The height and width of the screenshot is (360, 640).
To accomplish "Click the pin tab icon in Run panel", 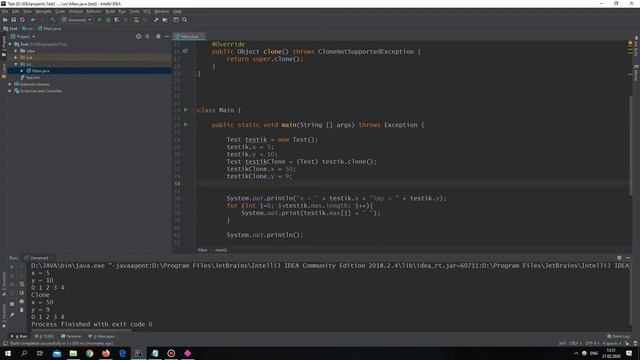I will tap(12, 315).
